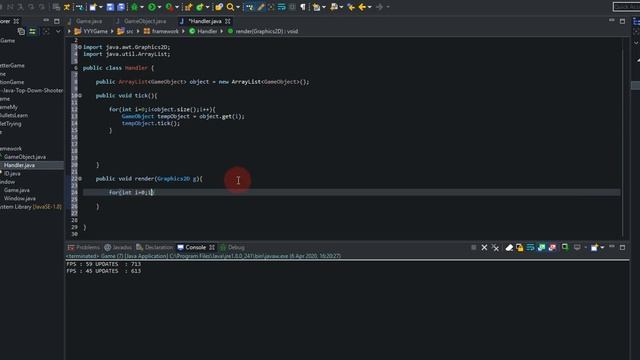Screen dimensions: 640x360
Task: Toggle Mark Occurrences highlighter icon
Action: pos(261,7)
